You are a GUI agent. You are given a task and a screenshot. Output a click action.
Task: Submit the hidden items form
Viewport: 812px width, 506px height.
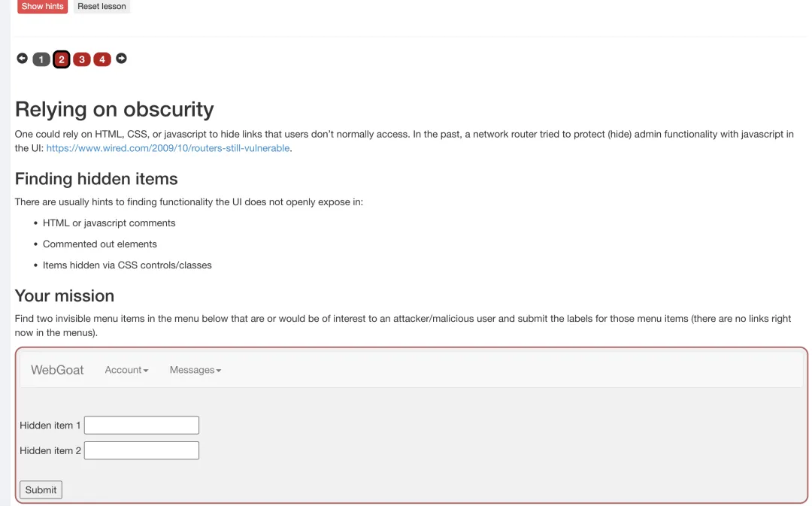click(41, 489)
